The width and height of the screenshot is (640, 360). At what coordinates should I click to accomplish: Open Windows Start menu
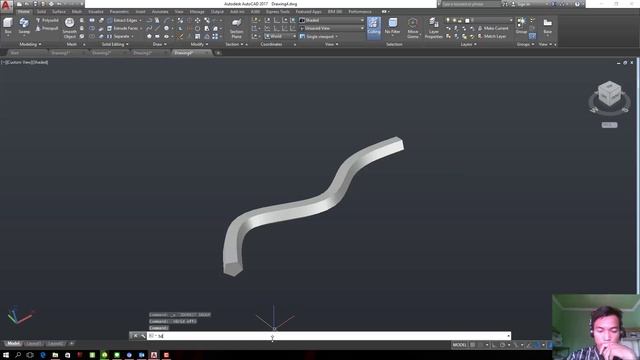click(x=6, y=355)
